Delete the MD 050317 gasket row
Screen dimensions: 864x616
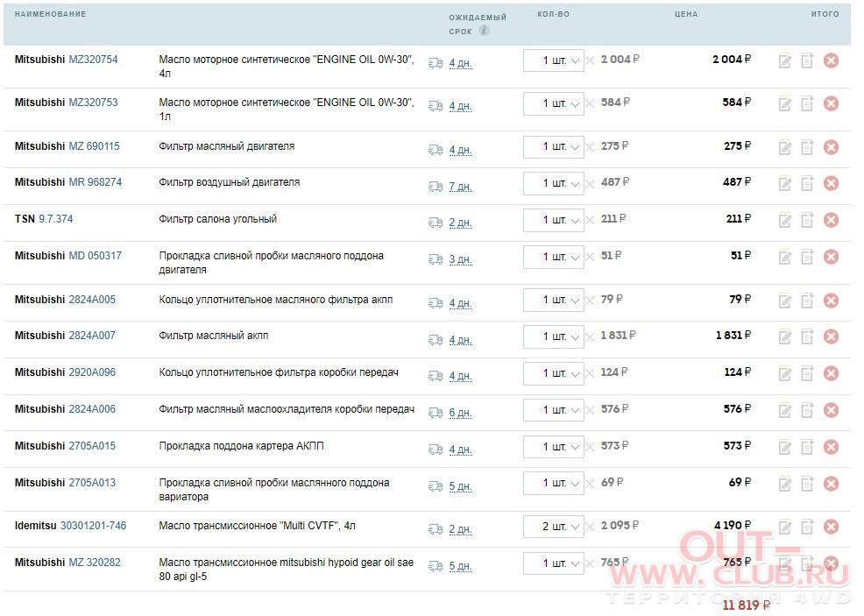[x=831, y=258]
